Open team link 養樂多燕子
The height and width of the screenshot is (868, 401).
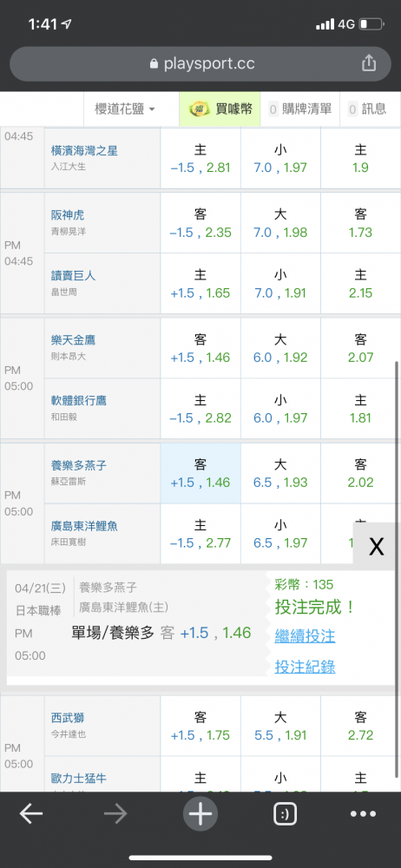coord(79,465)
